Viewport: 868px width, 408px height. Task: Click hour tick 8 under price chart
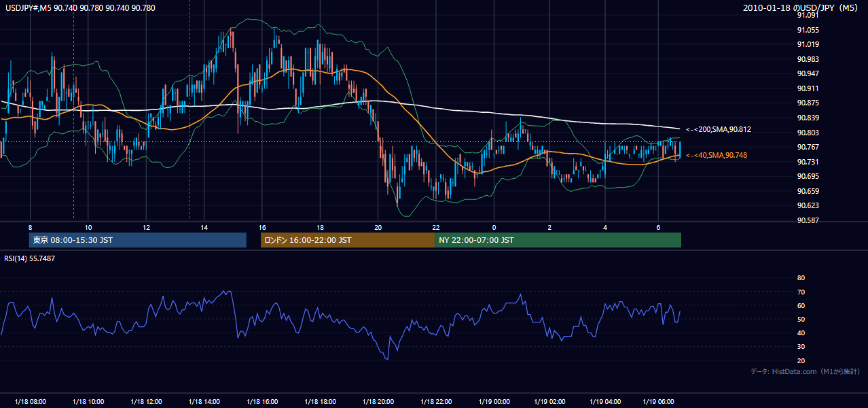pos(30,226)
